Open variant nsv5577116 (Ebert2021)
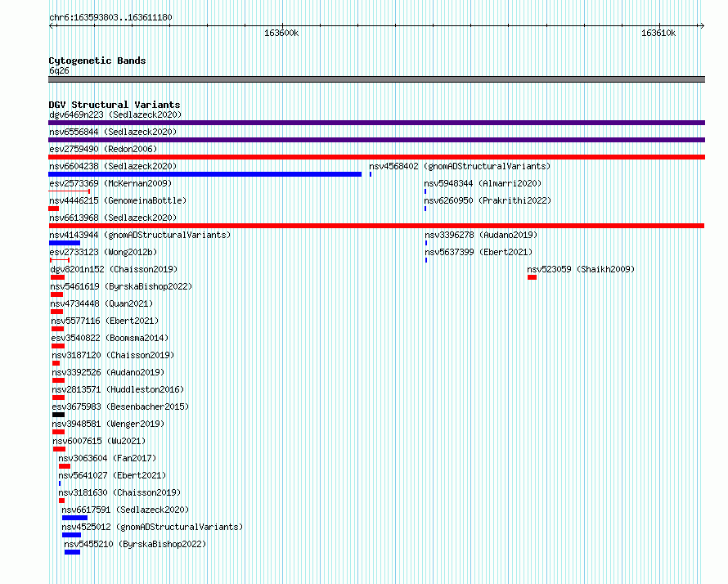Viewport: 728px width, 584px height. point(105,321)
